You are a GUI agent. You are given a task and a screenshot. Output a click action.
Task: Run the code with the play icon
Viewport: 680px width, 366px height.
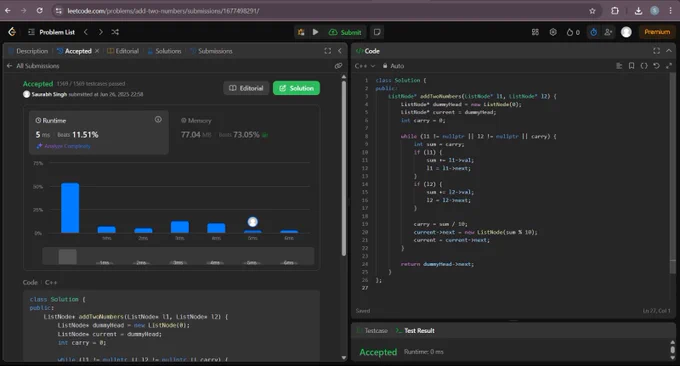[315, 32]
